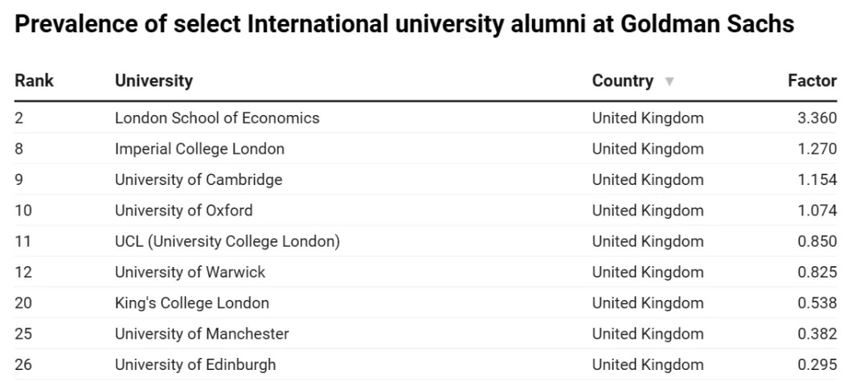Click the chart title heading text
868x382 pixels.
pyautogui.click(x=404, y=24)
